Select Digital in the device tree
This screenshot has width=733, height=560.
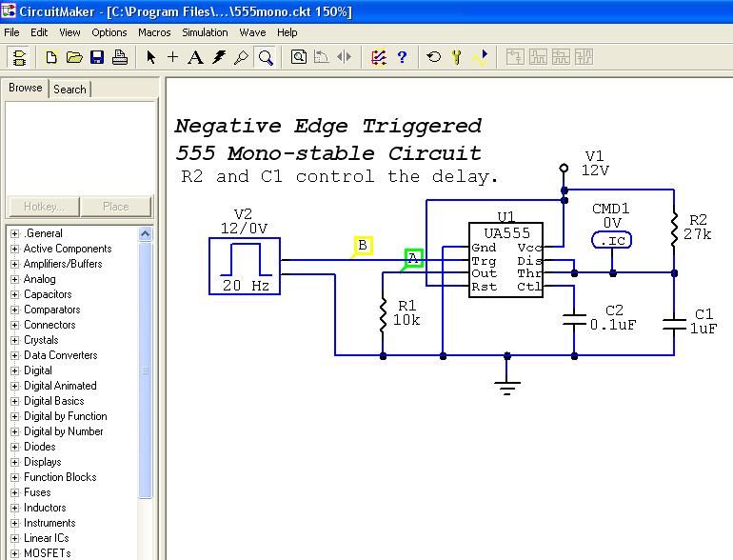(38, 370)
